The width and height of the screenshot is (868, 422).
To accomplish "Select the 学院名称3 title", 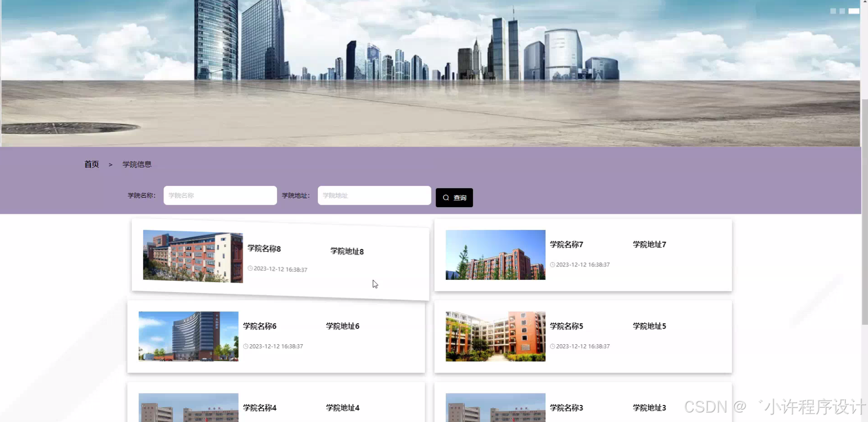I will [566, 407].
